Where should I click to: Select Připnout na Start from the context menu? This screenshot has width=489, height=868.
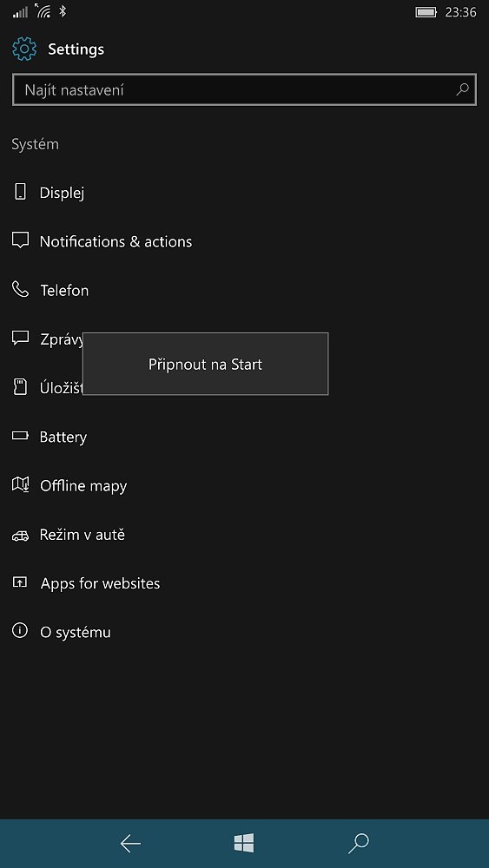[205, 365]
